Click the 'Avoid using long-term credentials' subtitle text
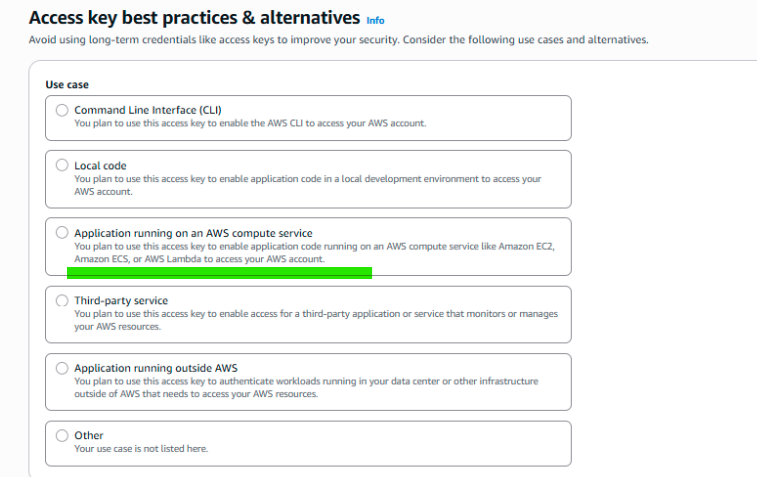 click(x=338, y=40)
